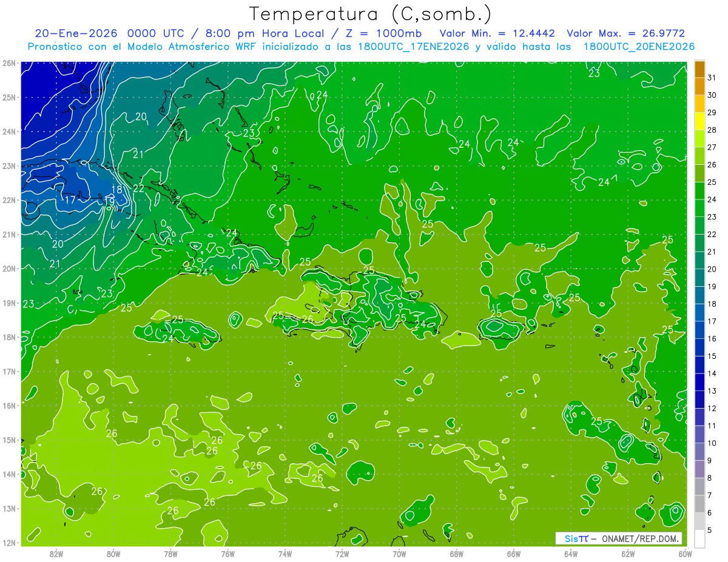
Task: Pick the blue swatch between 16 and 17
Action: [699, 330]
